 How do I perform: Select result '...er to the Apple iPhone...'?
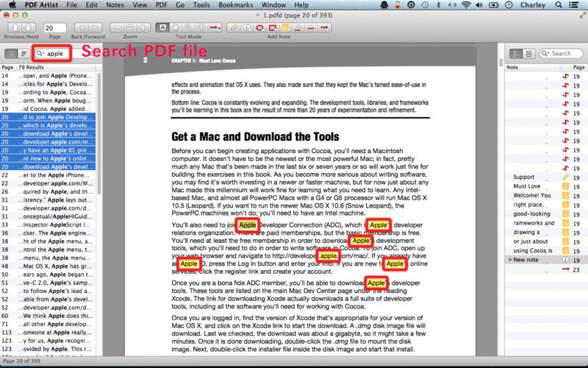(48, 175)
